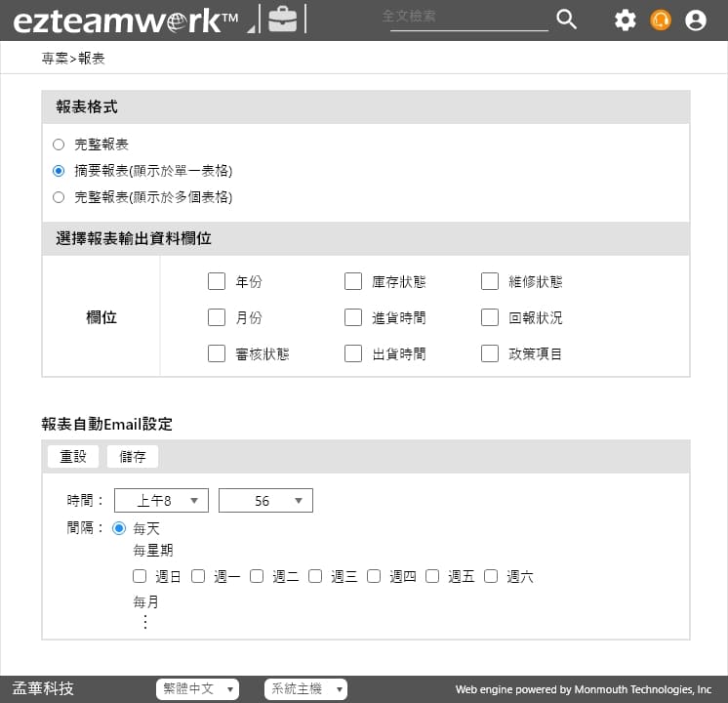Enable the 庫存狀態 checkbox

[353, 282]
